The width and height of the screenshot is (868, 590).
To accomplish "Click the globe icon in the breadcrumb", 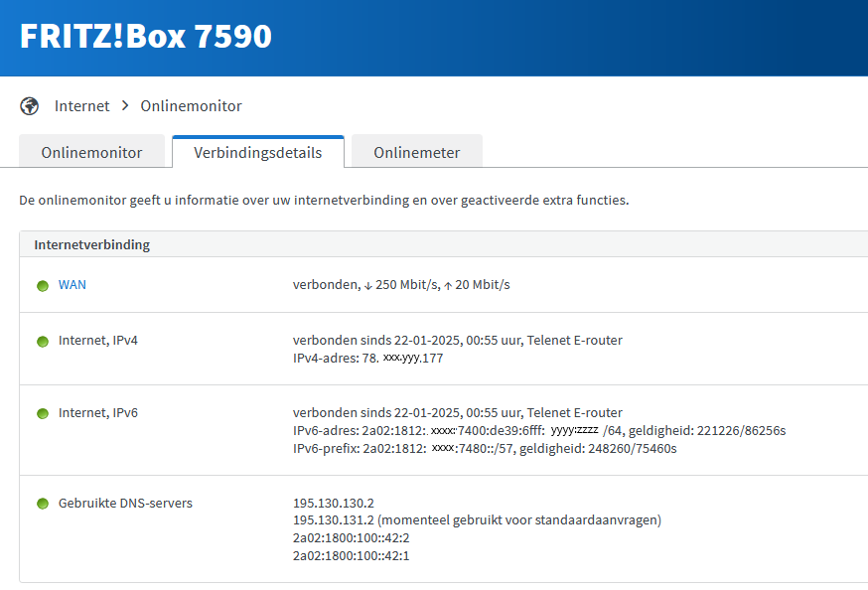I will pyautogui.click(x=30, y=106).
